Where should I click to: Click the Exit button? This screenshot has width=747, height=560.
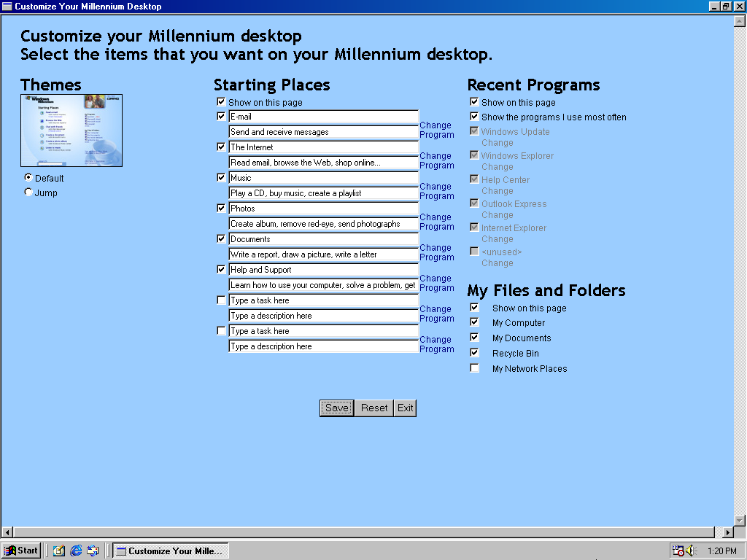click(406, 408)
